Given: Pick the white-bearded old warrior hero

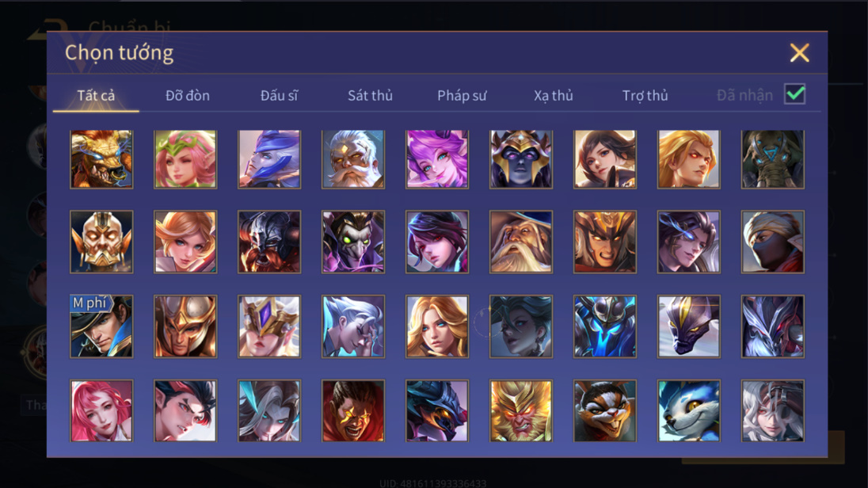Looking at the screenshot, I should pyautogui.click(x=353, y=159).
